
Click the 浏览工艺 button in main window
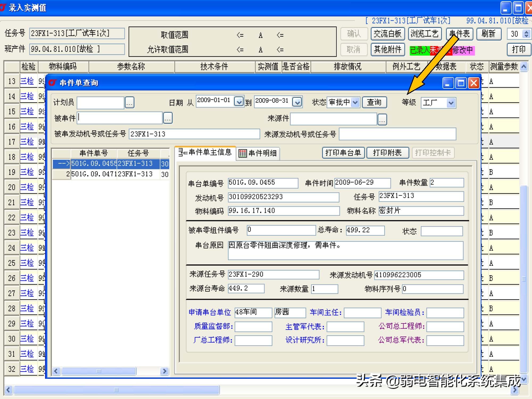tap(425, 34)
